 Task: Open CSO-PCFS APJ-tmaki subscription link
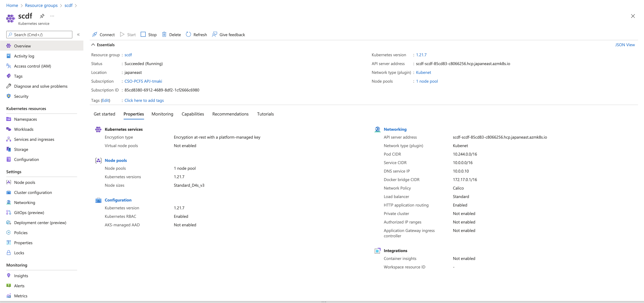[143, 81]
